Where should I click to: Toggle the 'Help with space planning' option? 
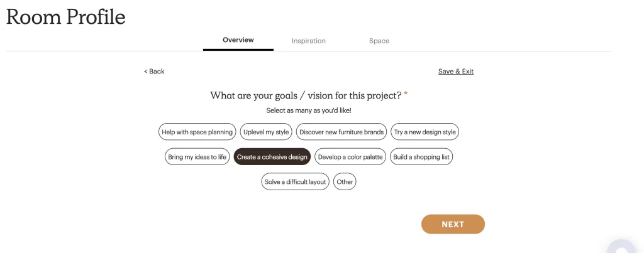(197, 132)
